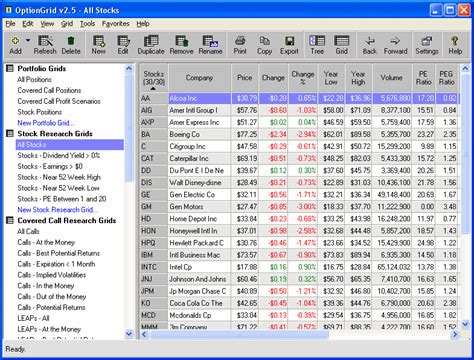The height and width of the screenshot is (360, 474).
Task: Toggle the Grid view
Action: tap(341, 45)
